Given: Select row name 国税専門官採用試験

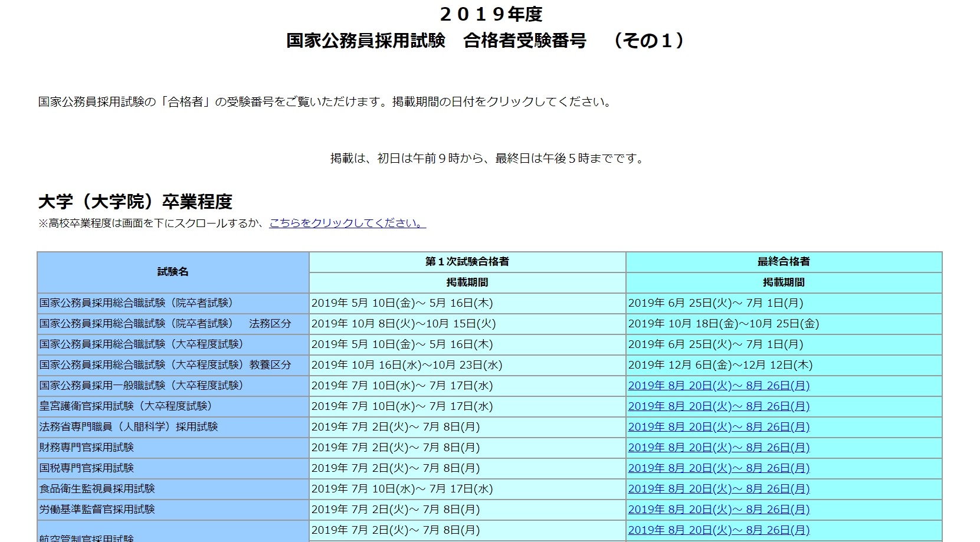Looking at the screenshot, I should pos(87,468).
